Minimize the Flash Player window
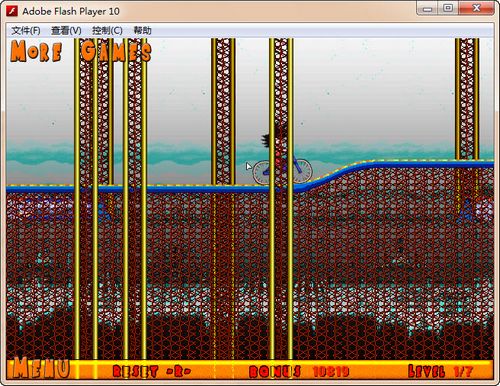 coord(428,8)
